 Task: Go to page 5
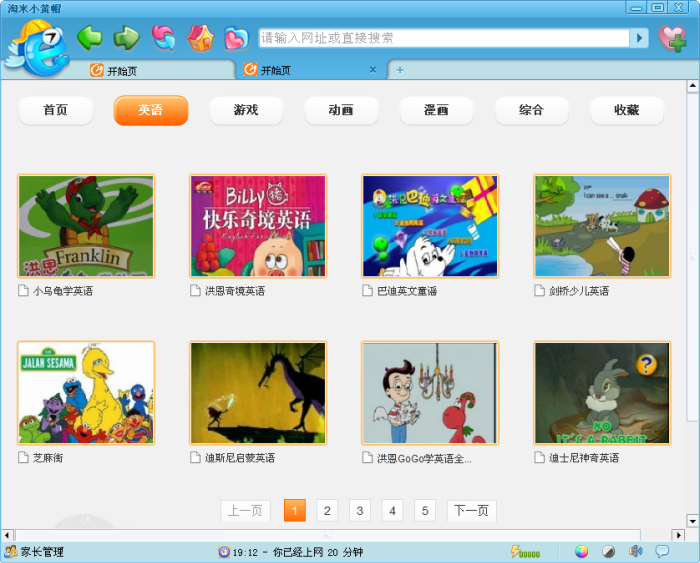point(425,510)
